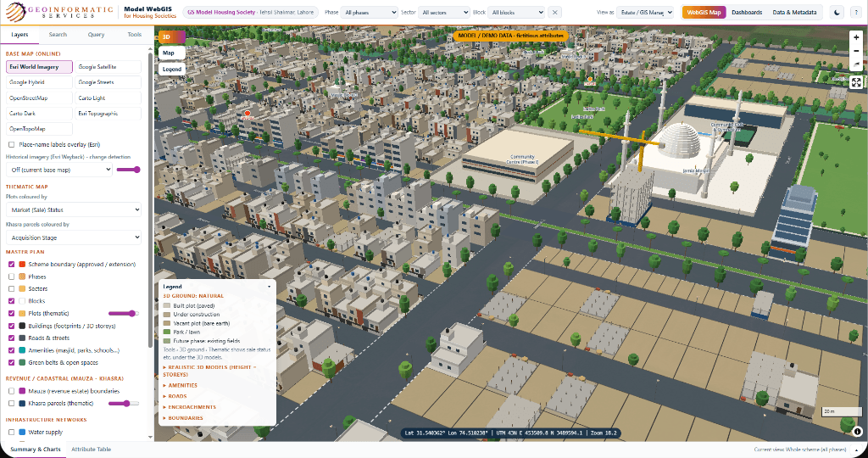The height and width of the screenshot is (458, 868).
Task: Enter fullscreen map view
Action: [x=856, y=82]
